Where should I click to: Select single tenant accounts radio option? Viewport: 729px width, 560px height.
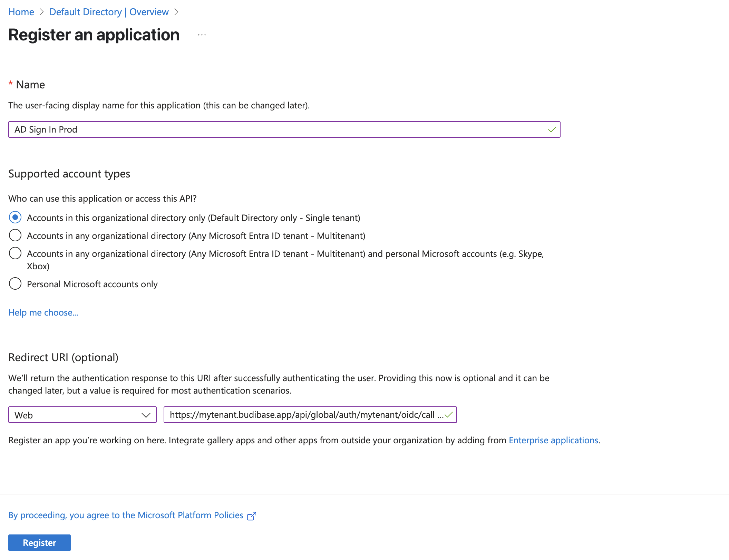pos(15,218)
